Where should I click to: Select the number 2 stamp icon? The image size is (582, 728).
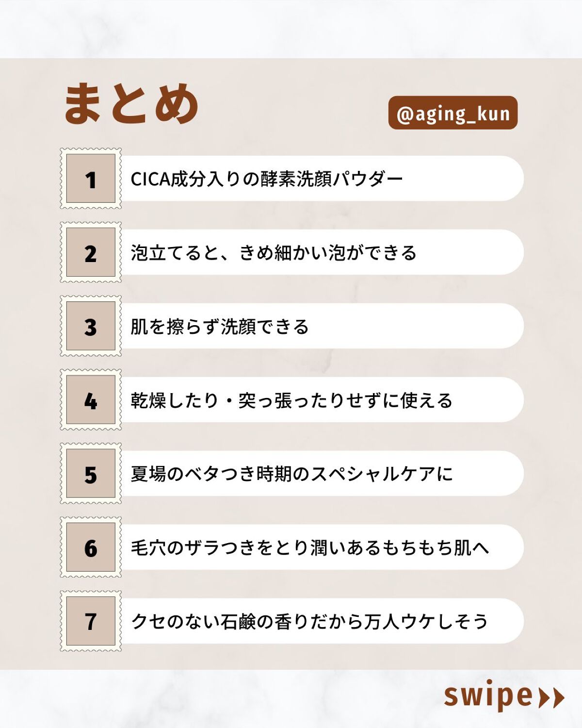(91, 252)
